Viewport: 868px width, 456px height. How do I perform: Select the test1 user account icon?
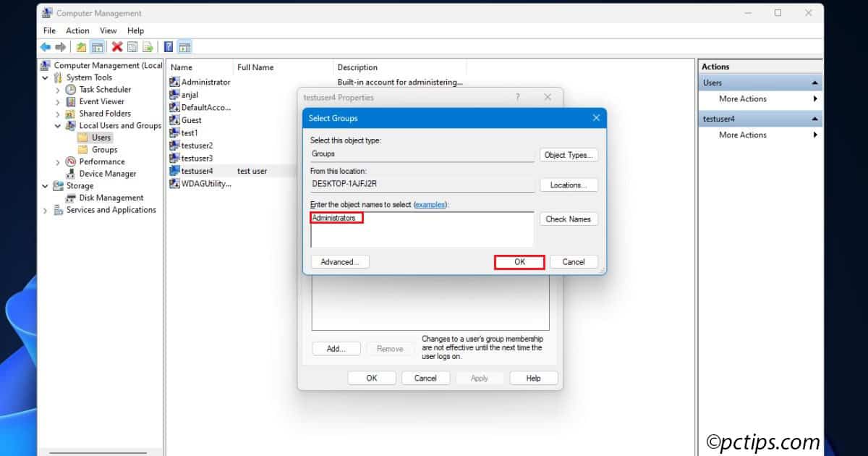(x=174, y=133)
